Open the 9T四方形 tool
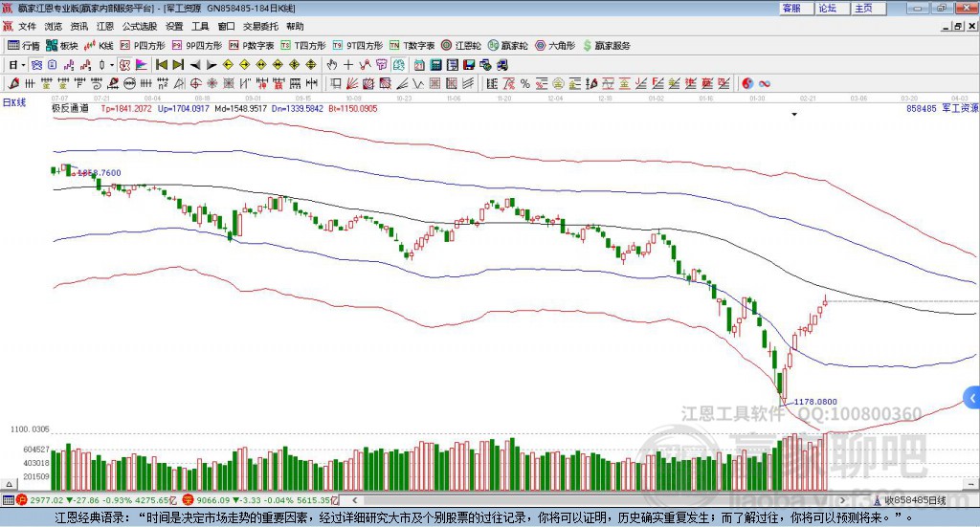The width and height of the screenshot is (980, 527). [358, 46]
